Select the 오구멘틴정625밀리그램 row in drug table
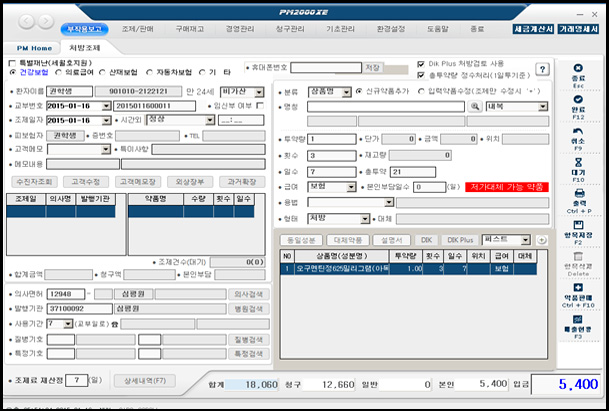 [409, 269]
